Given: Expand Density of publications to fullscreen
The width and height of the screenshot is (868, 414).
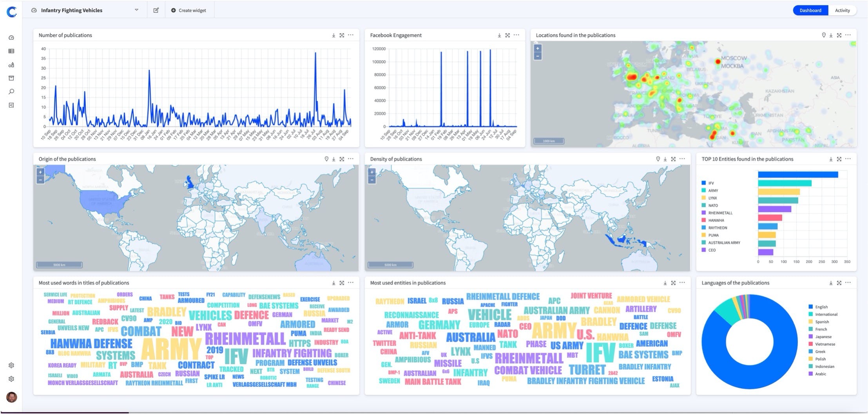Looking at the screenshot, I should coord(673,159).
